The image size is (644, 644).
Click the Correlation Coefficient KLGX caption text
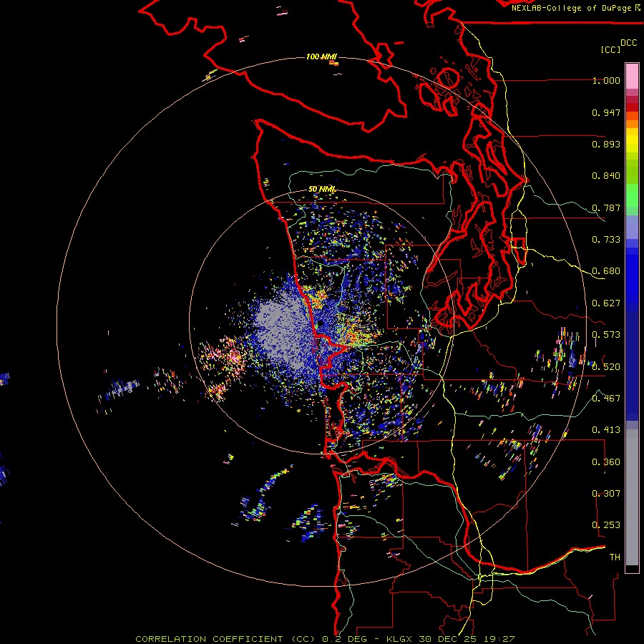[x=325, y=639]
